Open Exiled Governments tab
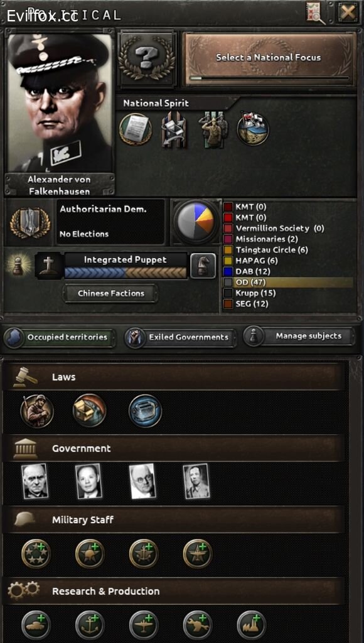The width and height of the screenshot is (364, 643). pyautogui.click(x=180, y=337)
